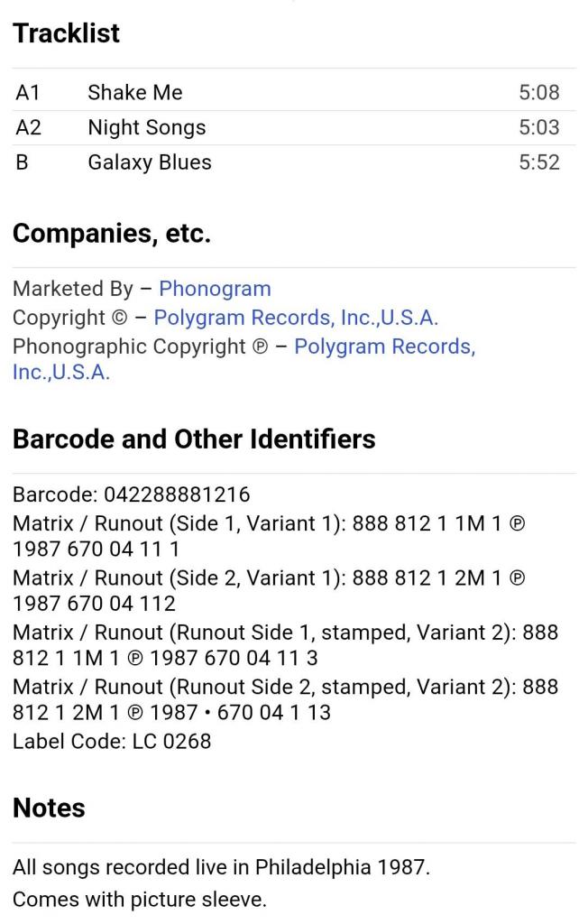Click the Matrix Side 1 Variant 1 entry
The width and height of the screenshot is (588, 924).
[x=271, y=536]
